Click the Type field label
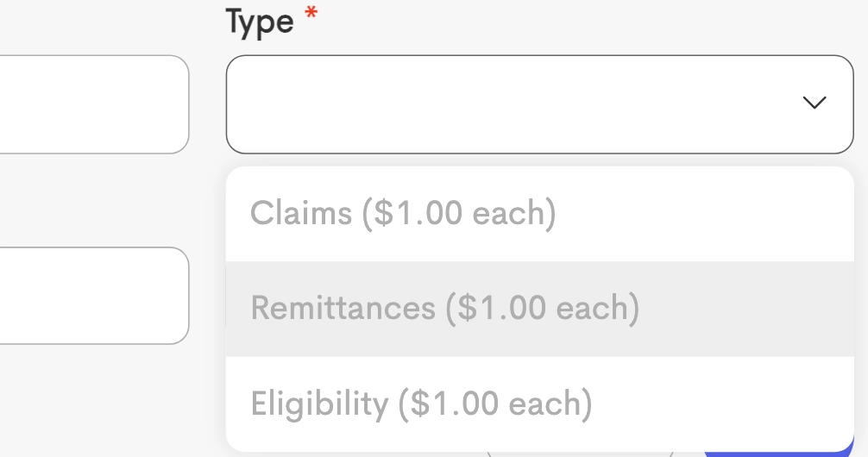Viewport: 868px width, 457px height. tap(259, 22)
